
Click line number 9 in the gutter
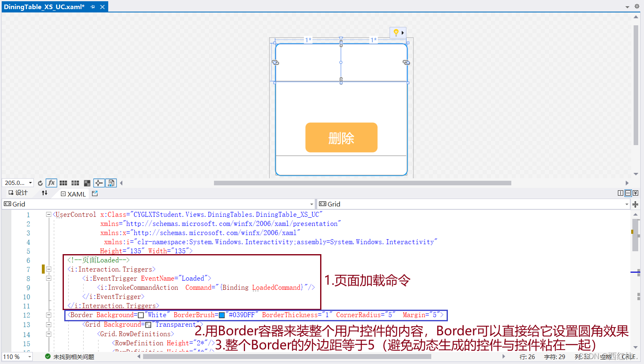[x=28, y=288]
